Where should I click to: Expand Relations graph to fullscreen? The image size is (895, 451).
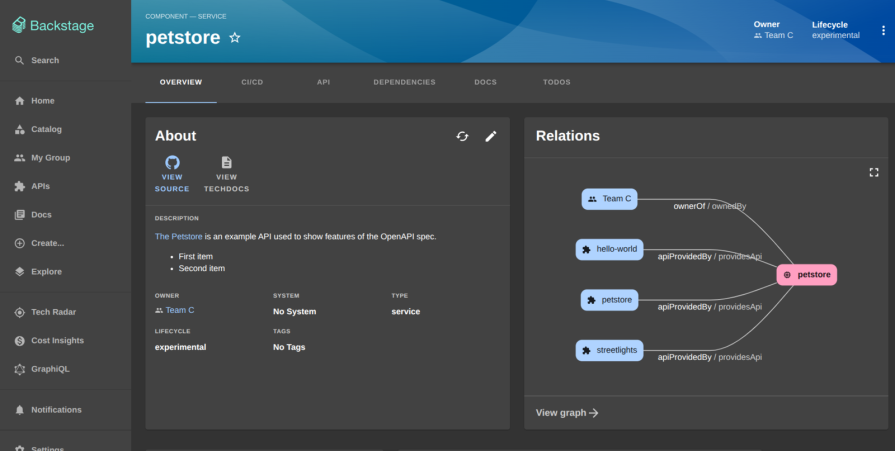pos(874,172)
